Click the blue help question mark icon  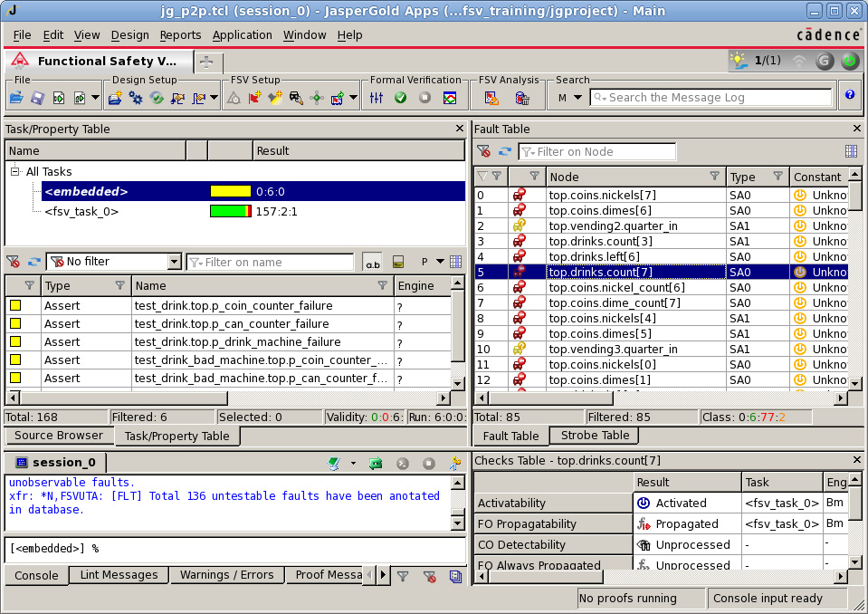point(850,95)
